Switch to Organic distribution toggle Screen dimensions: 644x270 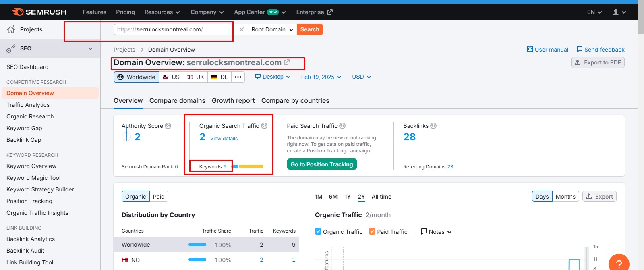tap(136, 197)
